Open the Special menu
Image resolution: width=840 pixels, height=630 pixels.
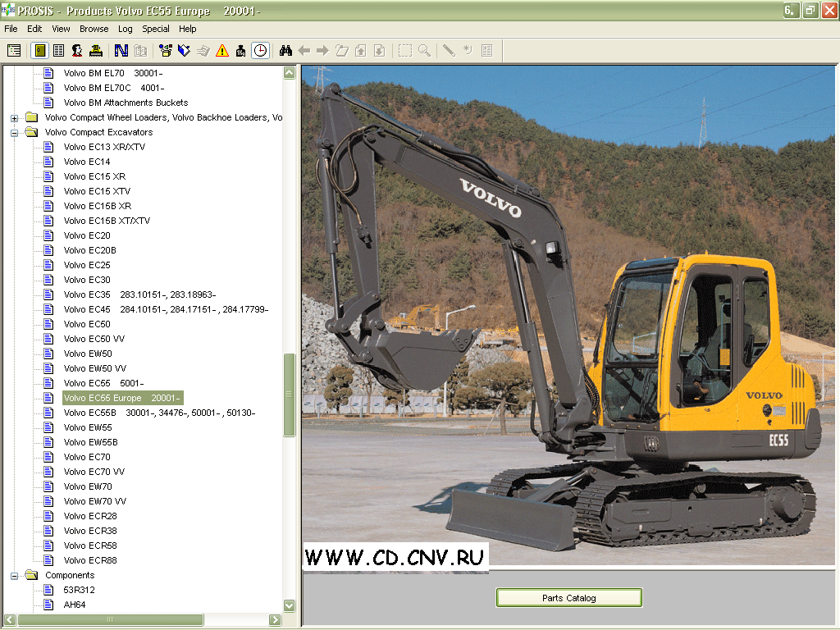[155, 29]
